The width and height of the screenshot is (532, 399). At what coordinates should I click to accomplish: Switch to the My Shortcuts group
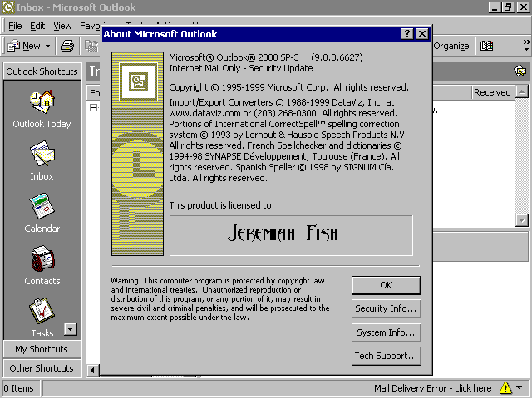(x=42, y=349)
